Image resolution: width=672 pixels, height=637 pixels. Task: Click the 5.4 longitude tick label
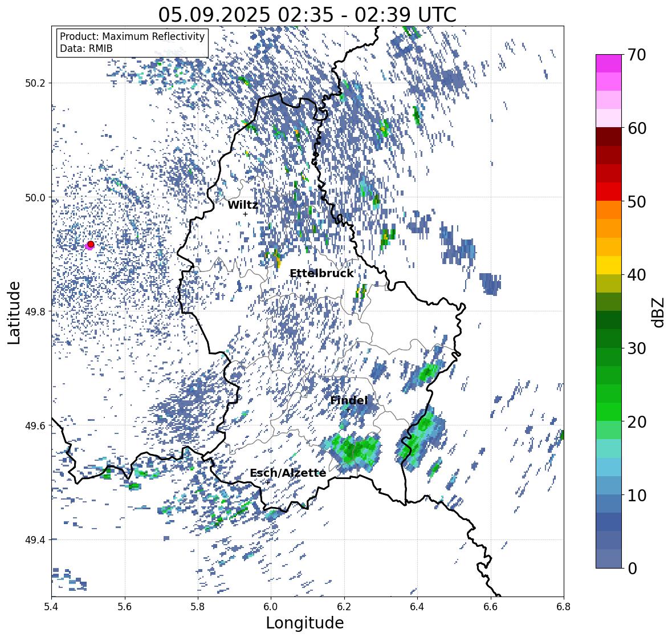tap(51, 607)
